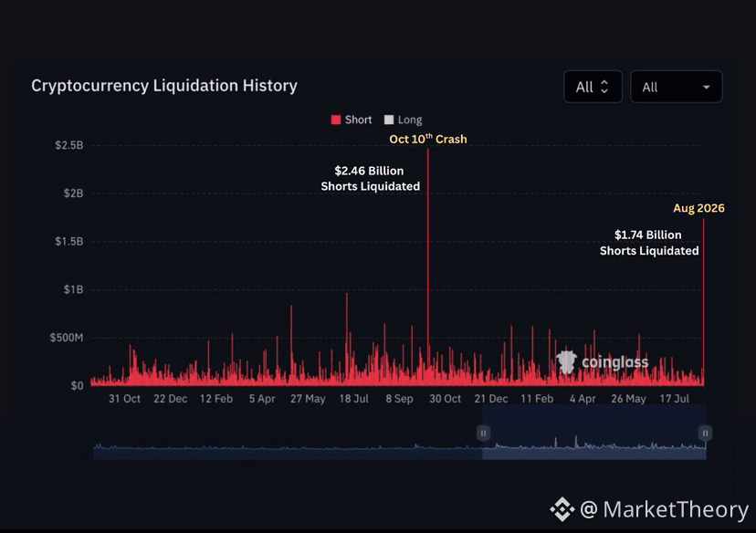Click the '$2.46 Billion' annotation text
Image resolution: width=756 pixels, height=533 pixels.
[369, 171]
